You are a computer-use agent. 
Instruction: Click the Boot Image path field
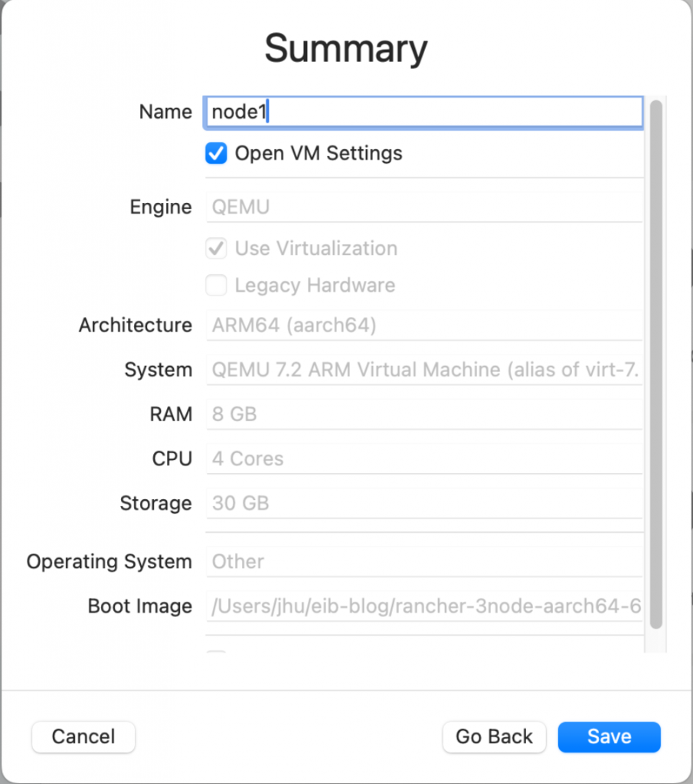[423, 606]
